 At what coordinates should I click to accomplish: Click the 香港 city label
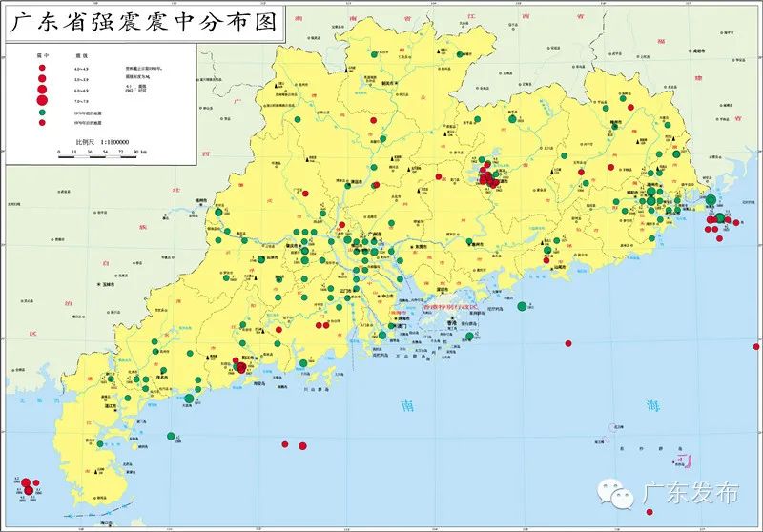coord(452,323)
